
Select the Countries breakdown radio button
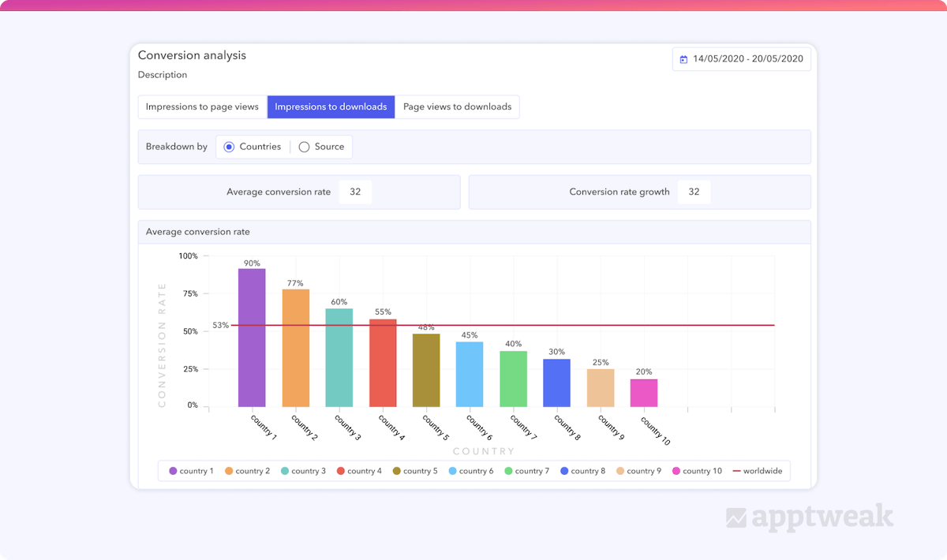coord(229,147)
